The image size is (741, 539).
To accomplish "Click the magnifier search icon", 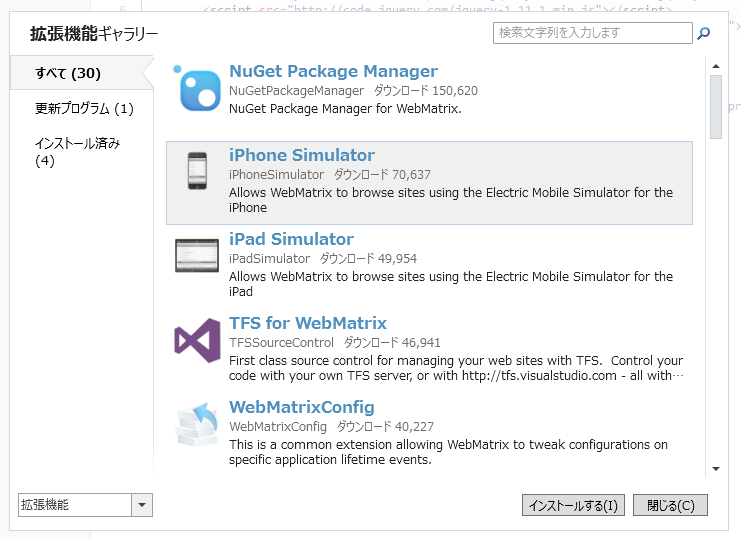I will (704, 34).
